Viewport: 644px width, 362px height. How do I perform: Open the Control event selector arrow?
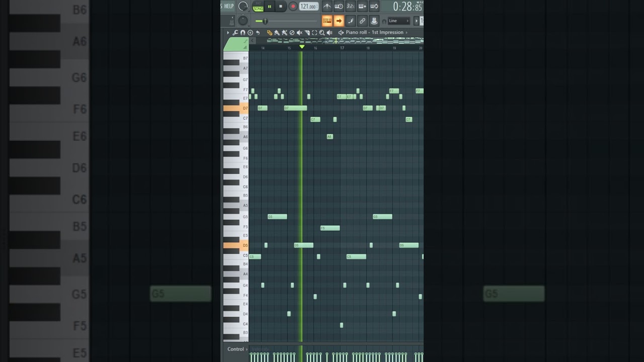(x=247, y=349)
